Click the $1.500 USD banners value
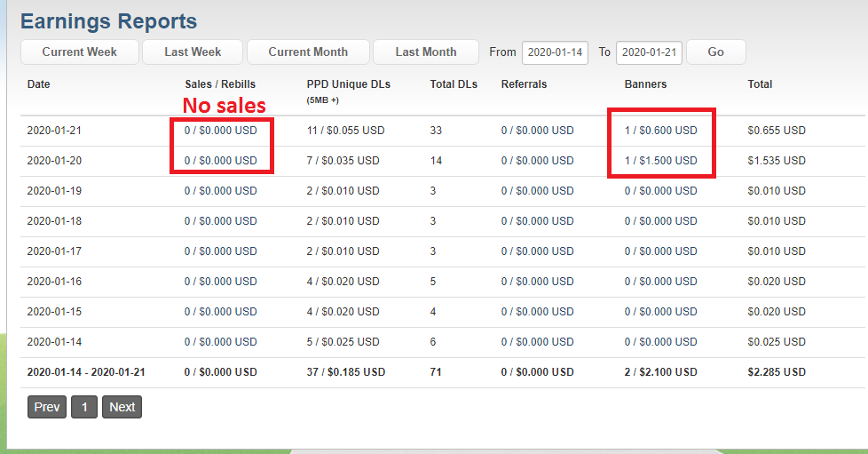The height and width of the screenshot is (454, 868). 667,161
